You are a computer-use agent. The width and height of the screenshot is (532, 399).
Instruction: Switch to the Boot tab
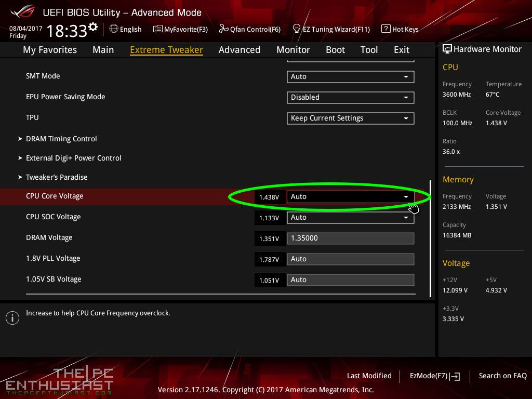335,50
